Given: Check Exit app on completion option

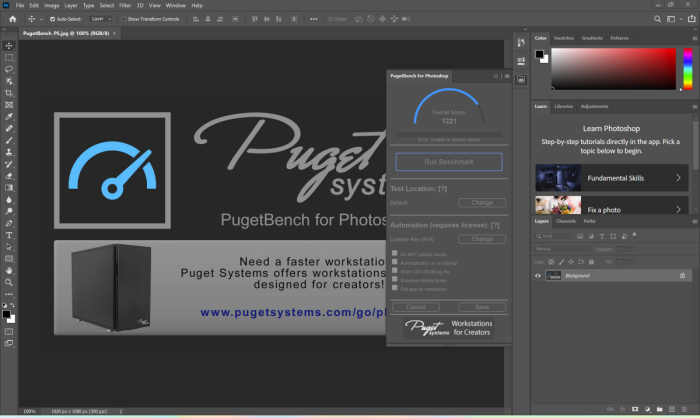Looking at the screenshot, I should pyautogui.click(x=395, y=288).
